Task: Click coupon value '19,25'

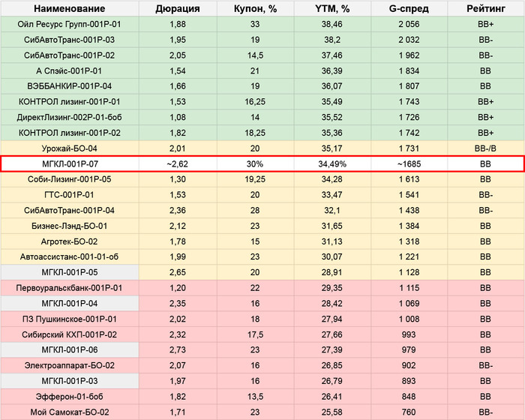Action: coord(255,179)
